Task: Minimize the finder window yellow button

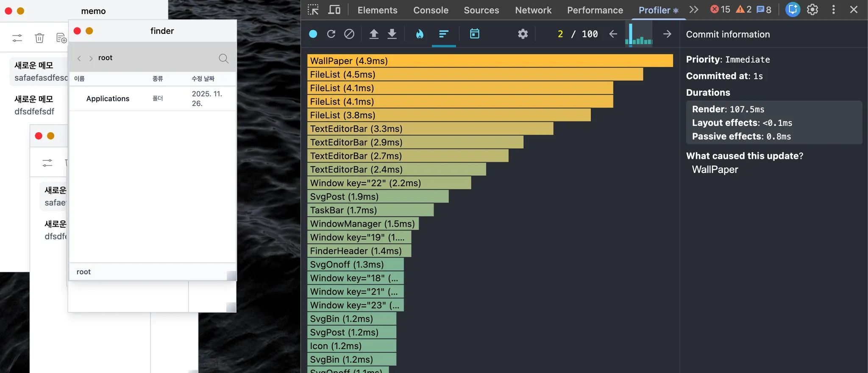Action: coord(89,31)
